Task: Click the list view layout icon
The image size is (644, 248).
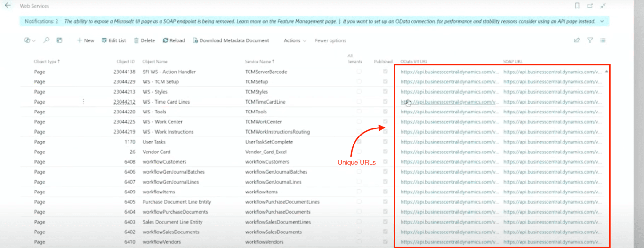Action: (603, 40)
